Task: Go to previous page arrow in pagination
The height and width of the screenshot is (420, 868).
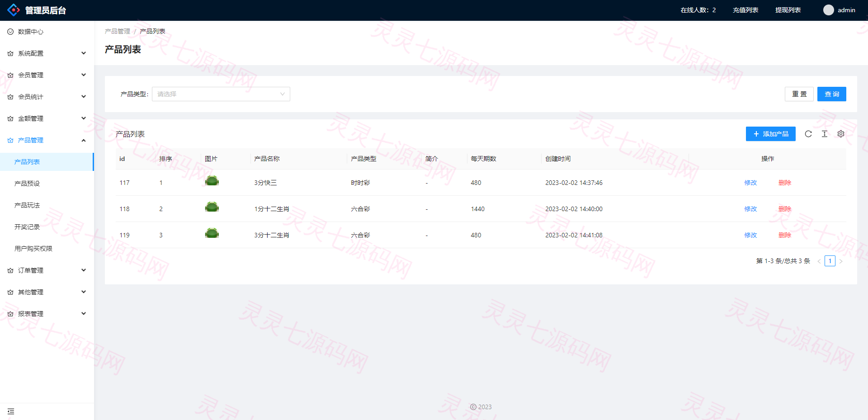Action: tap(819, 261)
